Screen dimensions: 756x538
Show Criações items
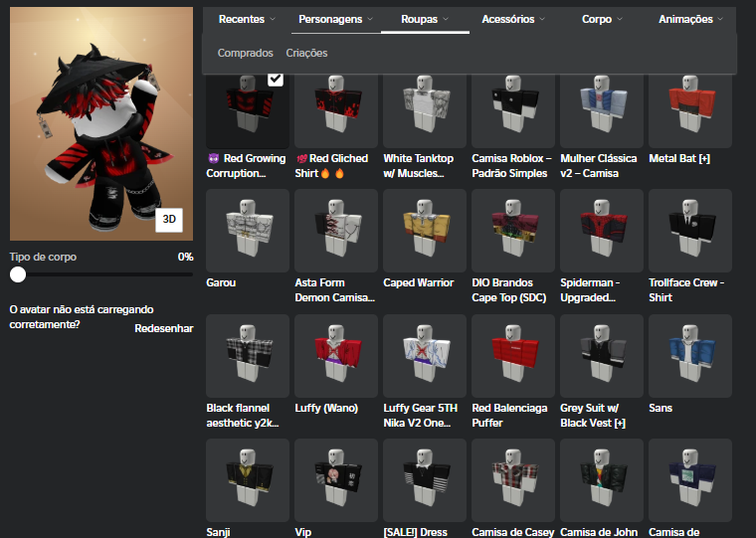(x=306, y=53)
